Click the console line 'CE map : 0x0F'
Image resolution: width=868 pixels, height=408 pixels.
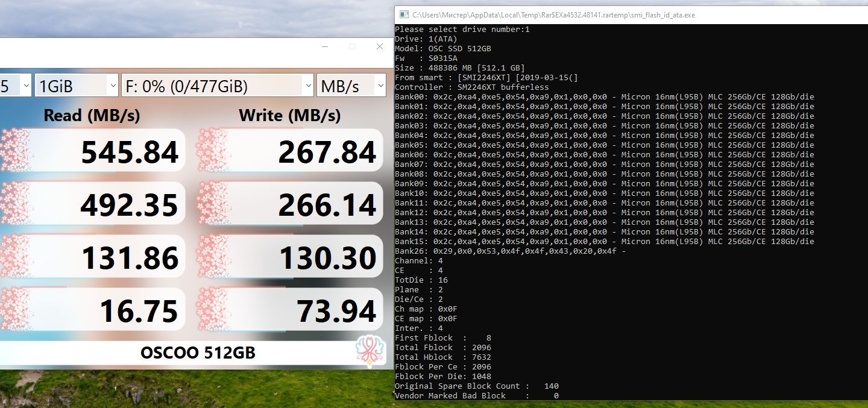click(x=426, y=318)
